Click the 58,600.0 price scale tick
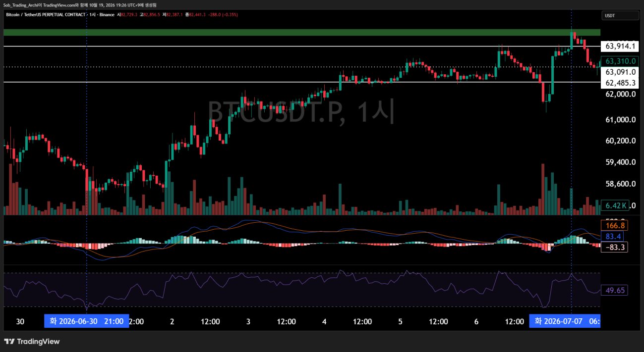Viewport: 644px width, 352px height. click(620, 184)
